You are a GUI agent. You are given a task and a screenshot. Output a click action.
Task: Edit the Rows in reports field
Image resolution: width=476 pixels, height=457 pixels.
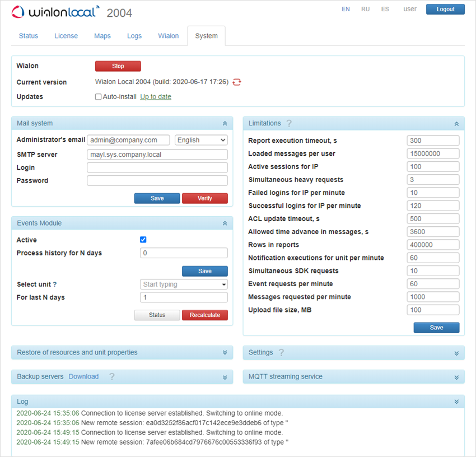click(x=433, y=245)
